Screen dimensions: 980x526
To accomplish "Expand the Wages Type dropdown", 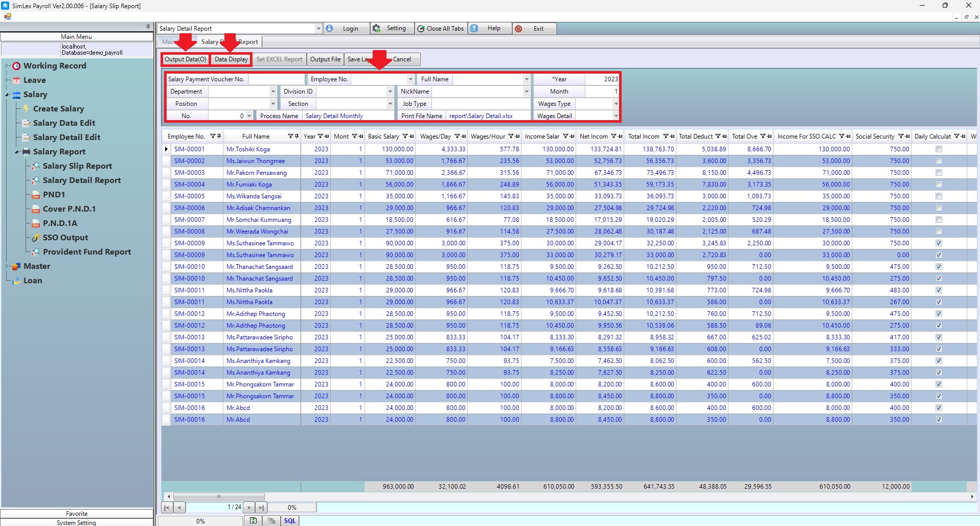I will [616, 104].
